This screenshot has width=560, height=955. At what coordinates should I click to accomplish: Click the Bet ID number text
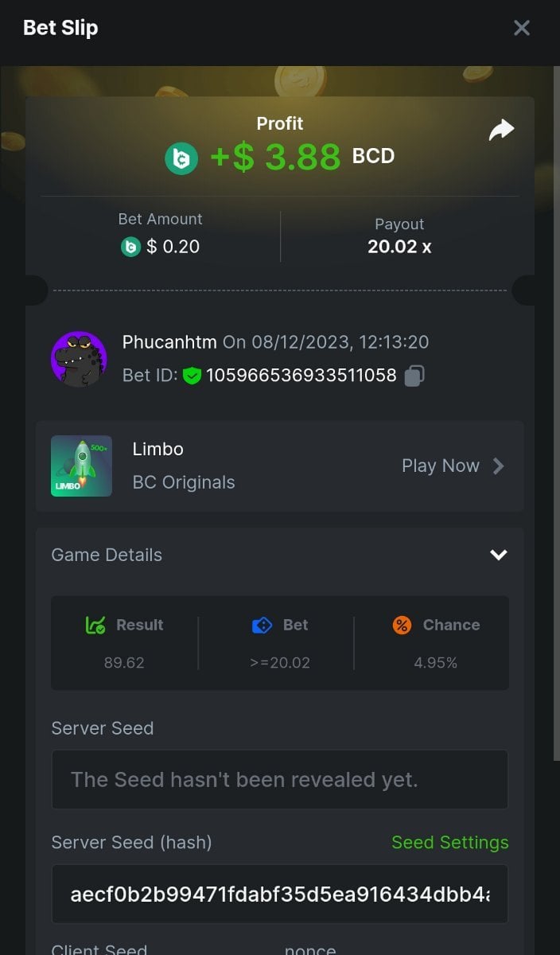pos(301,376)
